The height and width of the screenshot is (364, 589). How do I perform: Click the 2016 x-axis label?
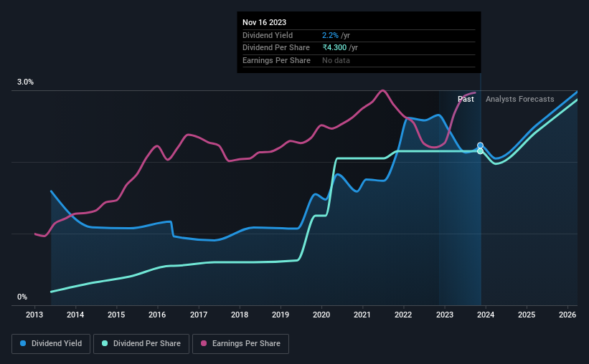(x=157, y=315)
